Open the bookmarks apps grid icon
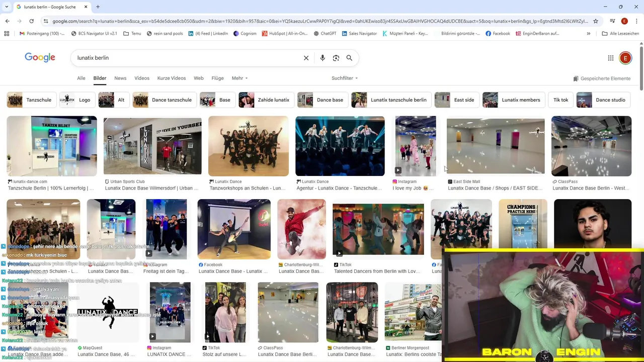Screen dimensions: 644x362 (x=7, y=34)
